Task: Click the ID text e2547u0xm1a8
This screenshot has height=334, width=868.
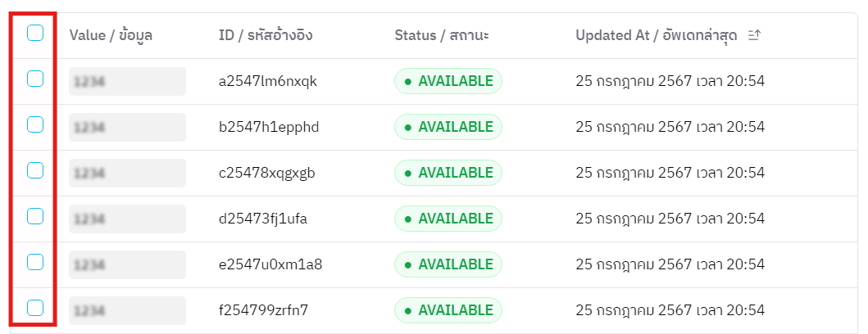Action: coord(270,264)
